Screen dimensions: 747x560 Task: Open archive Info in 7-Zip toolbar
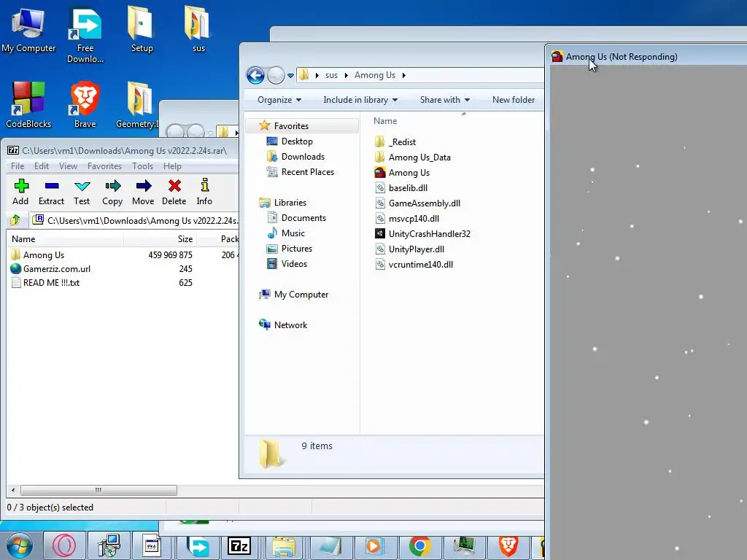tap(204, 192)
